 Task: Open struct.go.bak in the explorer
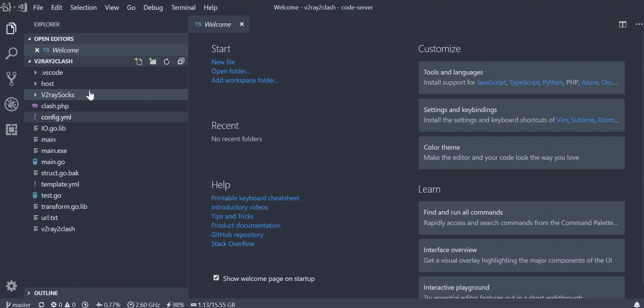(x=106, y=173)
